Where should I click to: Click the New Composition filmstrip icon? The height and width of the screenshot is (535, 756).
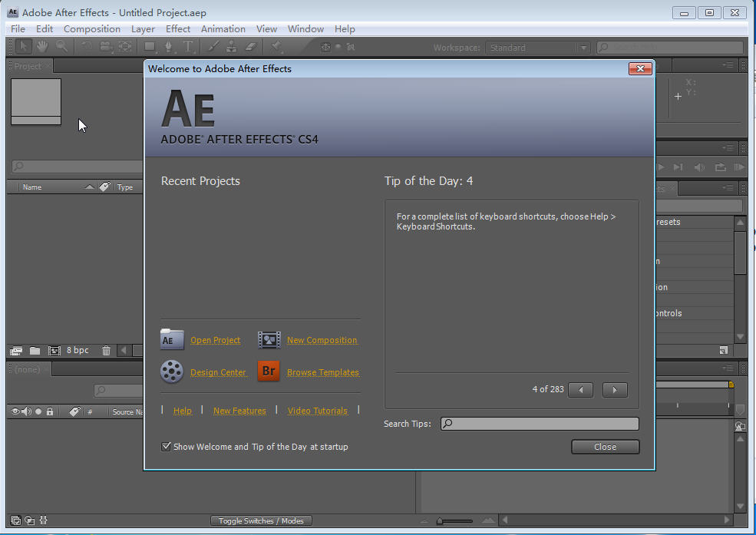(269, 340)
